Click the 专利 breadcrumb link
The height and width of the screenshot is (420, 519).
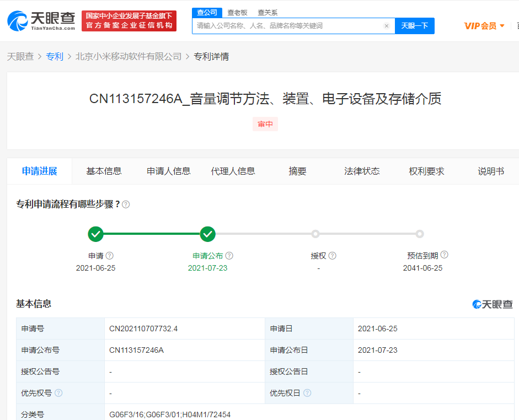pyautogui.click(x=55, y=56)
